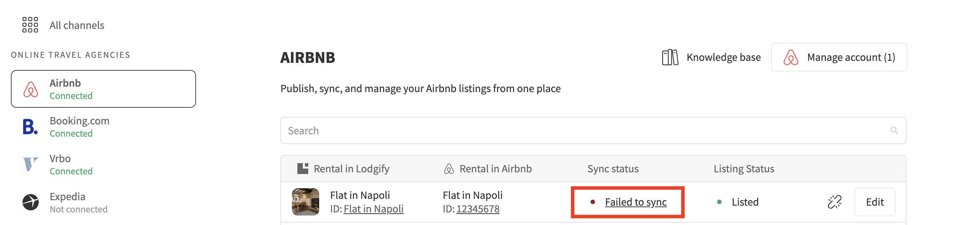The image size is (980, 225).
Task: Click the Airbnb icon in Manage account
Action: (790, 57)
